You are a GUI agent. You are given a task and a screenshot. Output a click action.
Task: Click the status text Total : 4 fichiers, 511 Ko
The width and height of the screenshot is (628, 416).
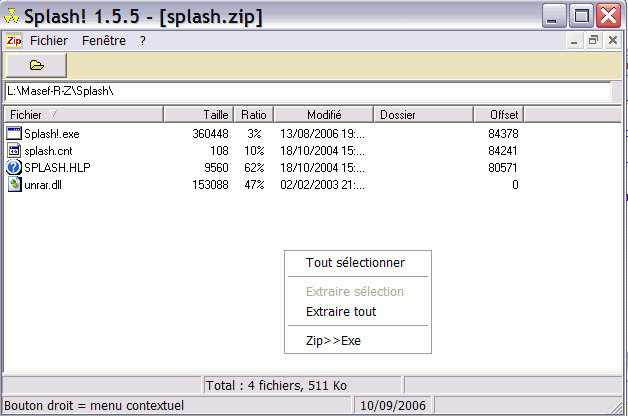tap(276, 386)
